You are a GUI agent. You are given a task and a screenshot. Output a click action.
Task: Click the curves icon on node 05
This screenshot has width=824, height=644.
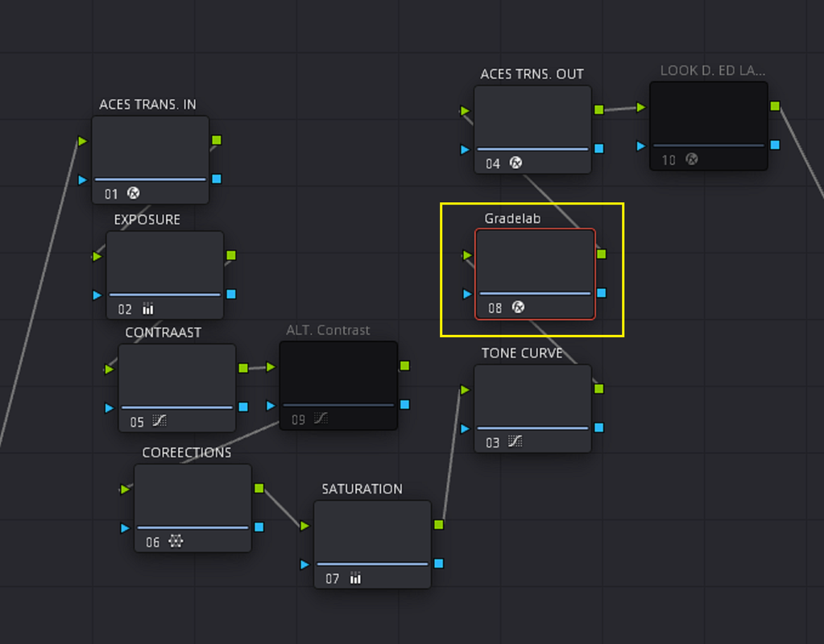[159, 421]
